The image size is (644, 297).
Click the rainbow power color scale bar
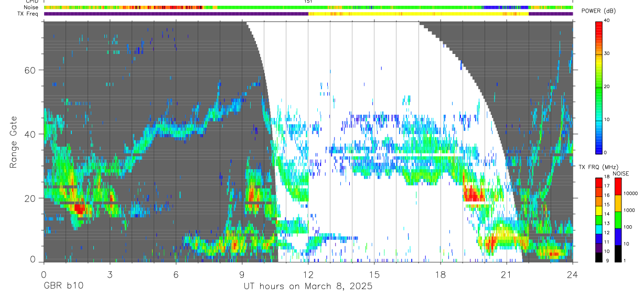click(x=598, y=87)
